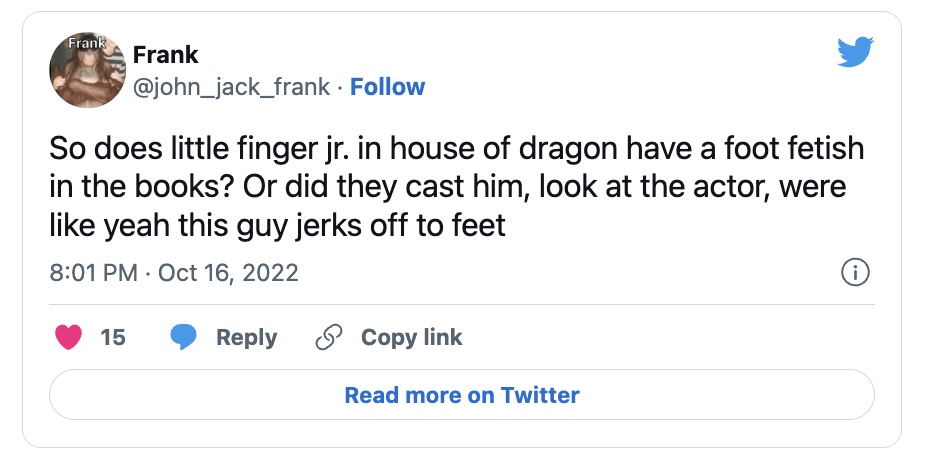Open the tweet info circle icon
The image size is (928, 476).
[x=855, y=272]
